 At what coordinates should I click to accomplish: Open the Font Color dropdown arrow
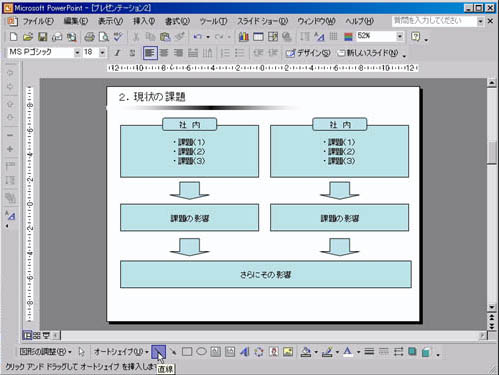tap(358, 352)
